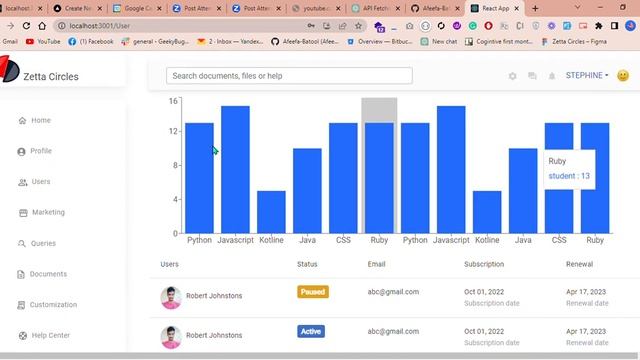The width and height of the screenshot is (640, 360).
Task: Open Queries from the sidebar
Action: pyautogui.click(x=37, y=243)
